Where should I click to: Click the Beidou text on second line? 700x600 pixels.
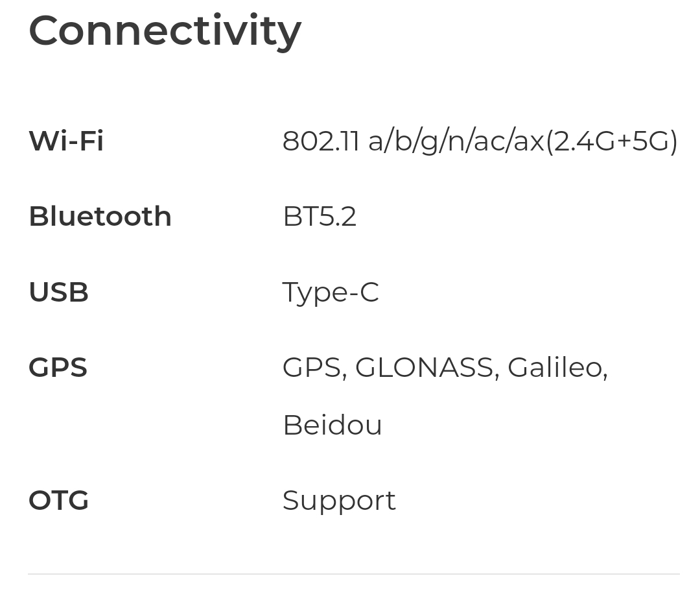[332, 424]
